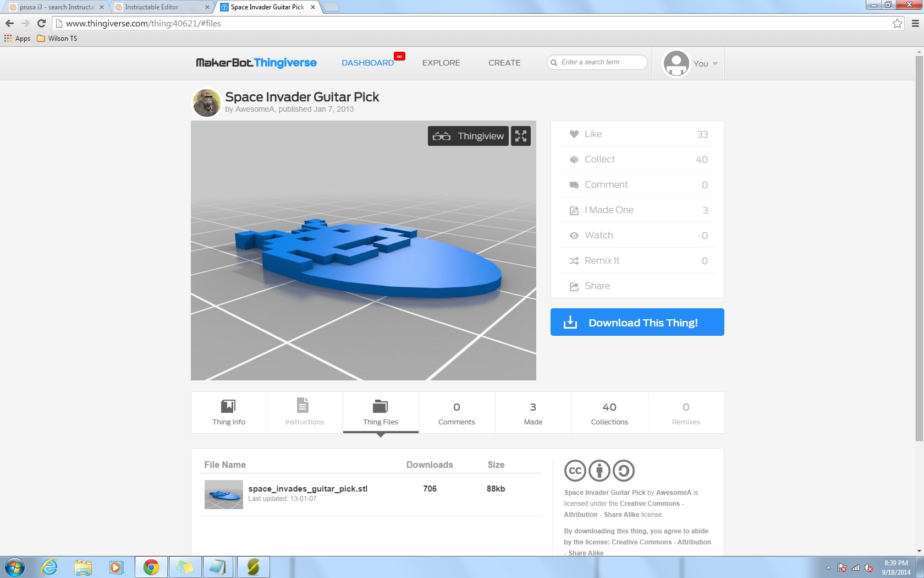The height and width of the screenshot is (578, 924).
Task: Open Windows Media Player from taskbar
Action: tap(117, 567)
